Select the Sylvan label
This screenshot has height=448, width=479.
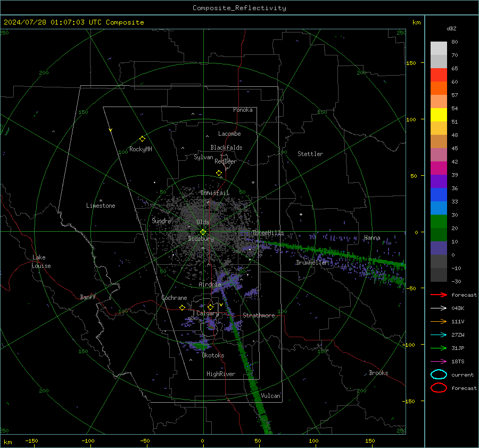click(203, 157)
